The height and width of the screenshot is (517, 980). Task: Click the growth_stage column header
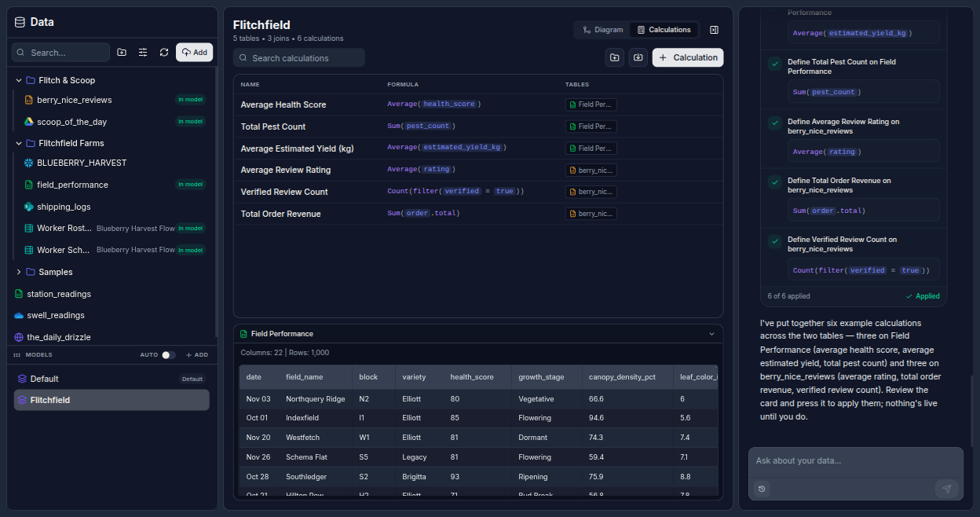[x=541, y=377]
